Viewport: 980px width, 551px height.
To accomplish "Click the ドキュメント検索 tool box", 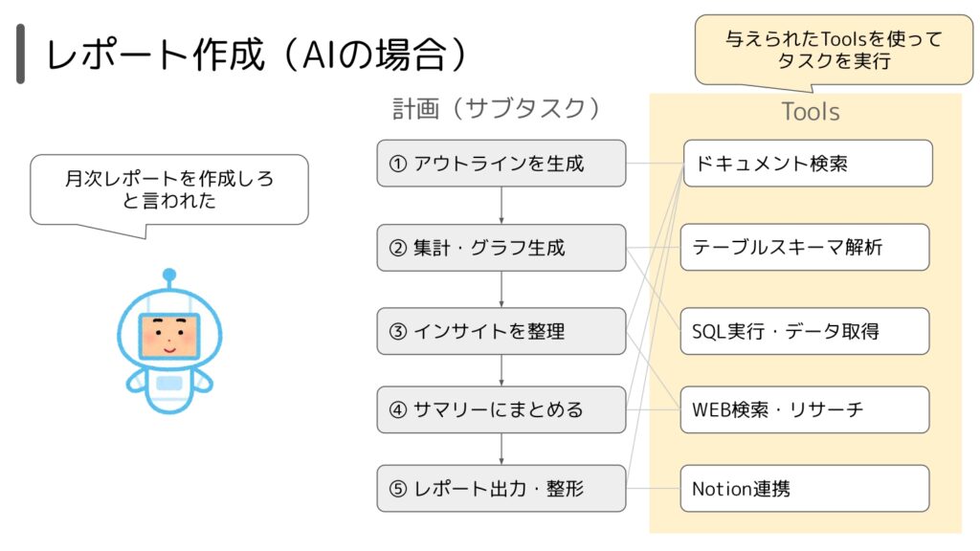I will pos(808,163).
